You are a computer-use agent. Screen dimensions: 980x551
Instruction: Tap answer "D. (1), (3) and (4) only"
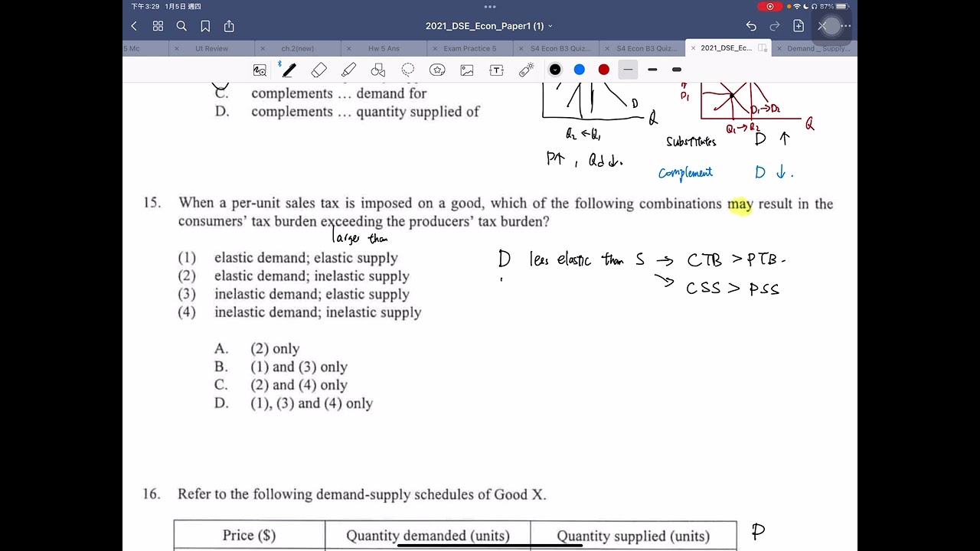293,403
